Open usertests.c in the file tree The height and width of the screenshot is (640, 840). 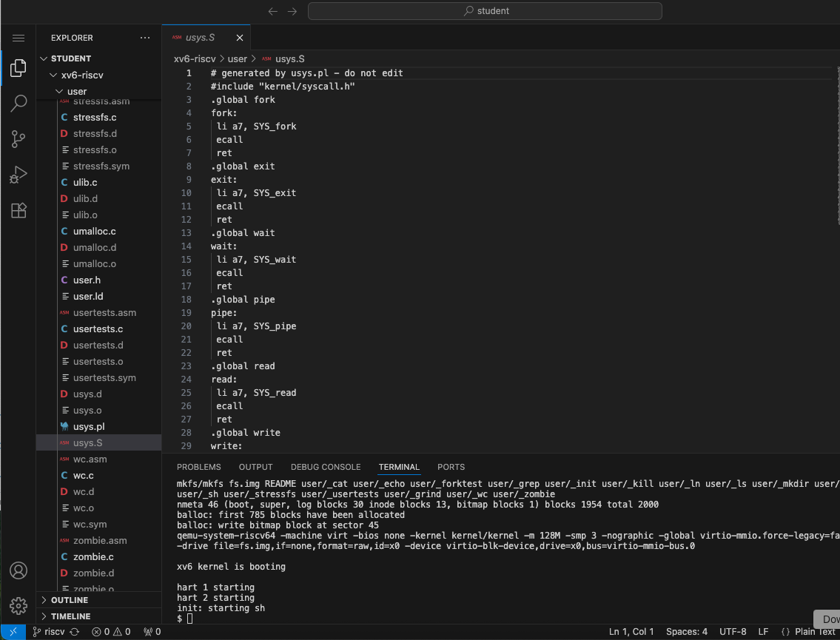point(98,329)
